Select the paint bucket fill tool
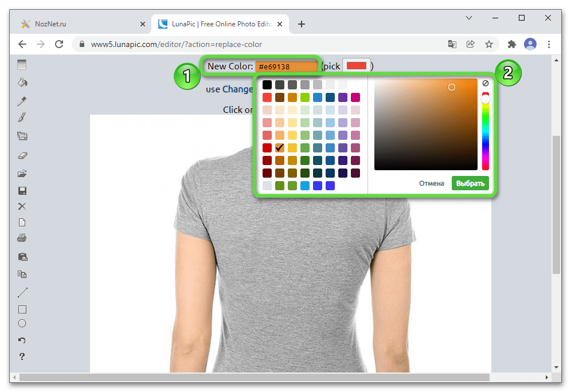Screen dimensions: 571x392 click(22, 83)
